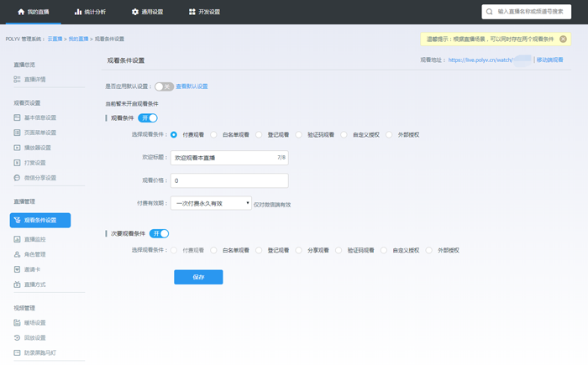Disable the 次要观看条件 switch

[x=159, y=233]
